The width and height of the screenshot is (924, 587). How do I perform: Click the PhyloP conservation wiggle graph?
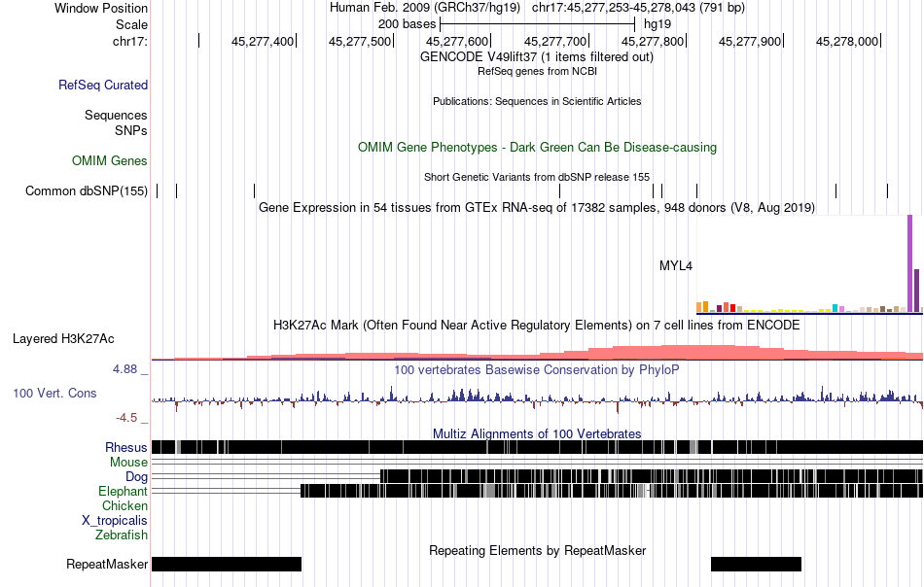537,398
